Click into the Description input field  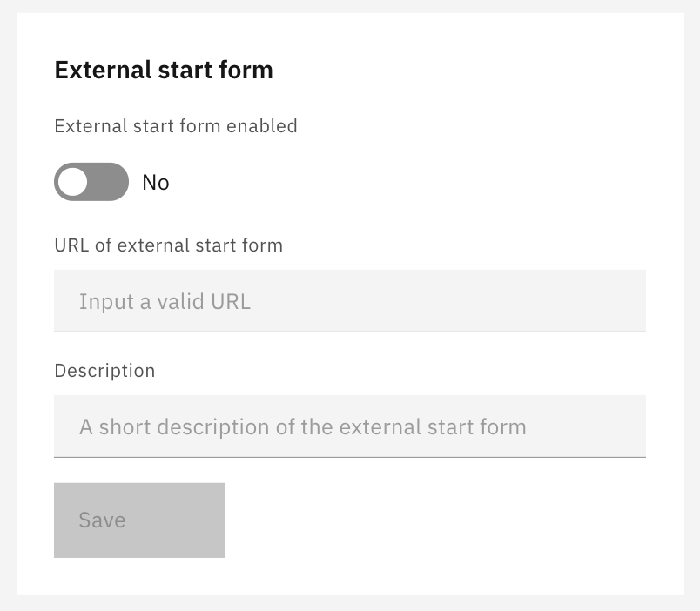(x=348, y=426)
